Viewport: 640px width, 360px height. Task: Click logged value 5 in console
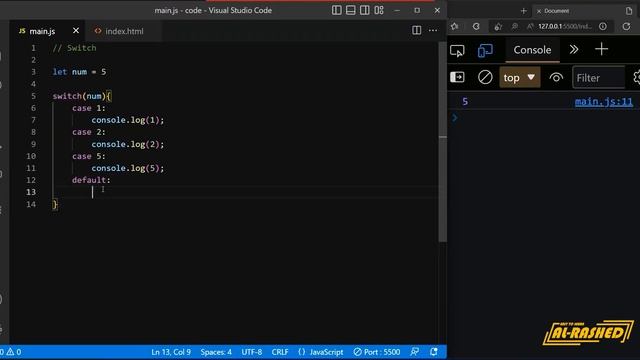coord(465,102)
